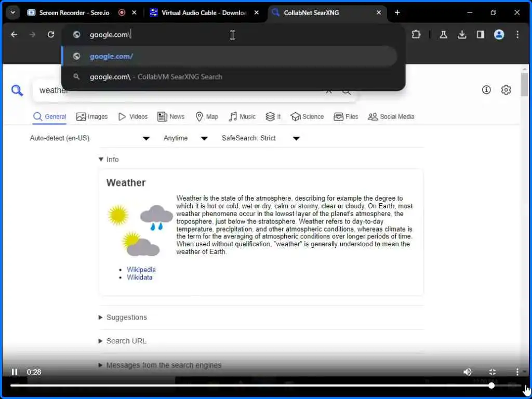Choose the CollabVM SearXNG Search suggestion
The width and height of the screenshot is (532, 399).
[230, 77]
